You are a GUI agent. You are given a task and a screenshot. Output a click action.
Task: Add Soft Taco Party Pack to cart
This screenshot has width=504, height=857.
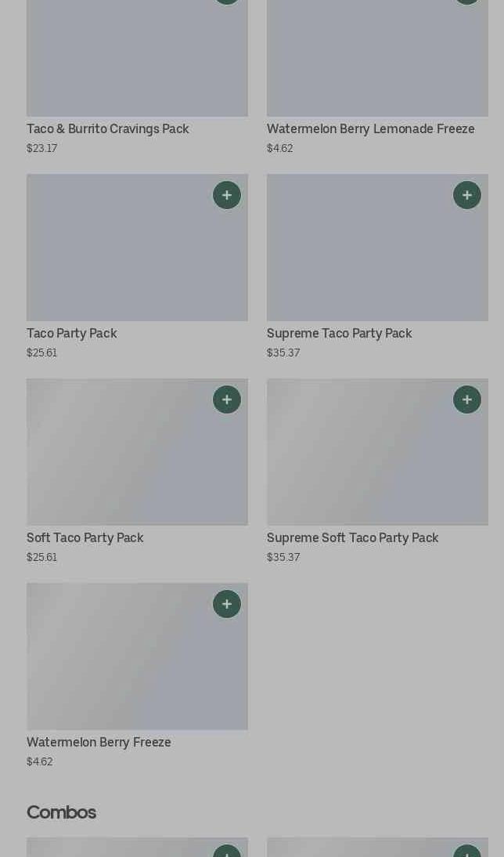point(227,400)
